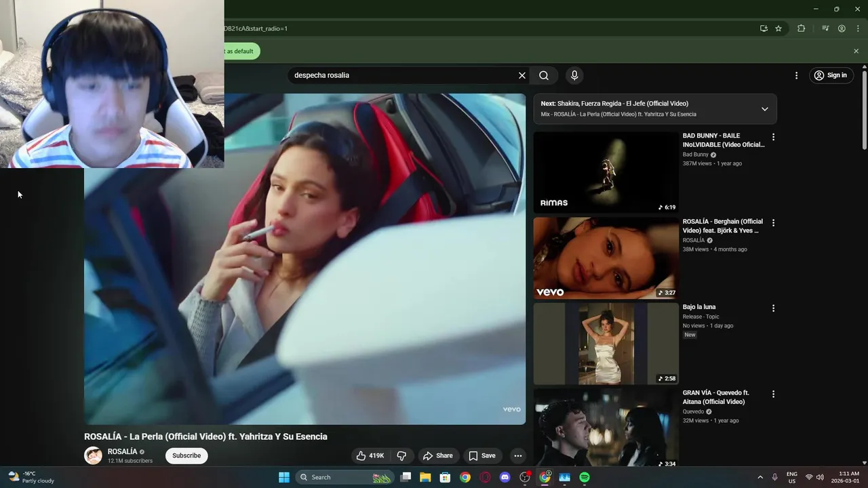Image resolution: width=868 pixels, height=488 pixels.
Task: Click the 'as default' green button
Action: (x=241, y=51)
